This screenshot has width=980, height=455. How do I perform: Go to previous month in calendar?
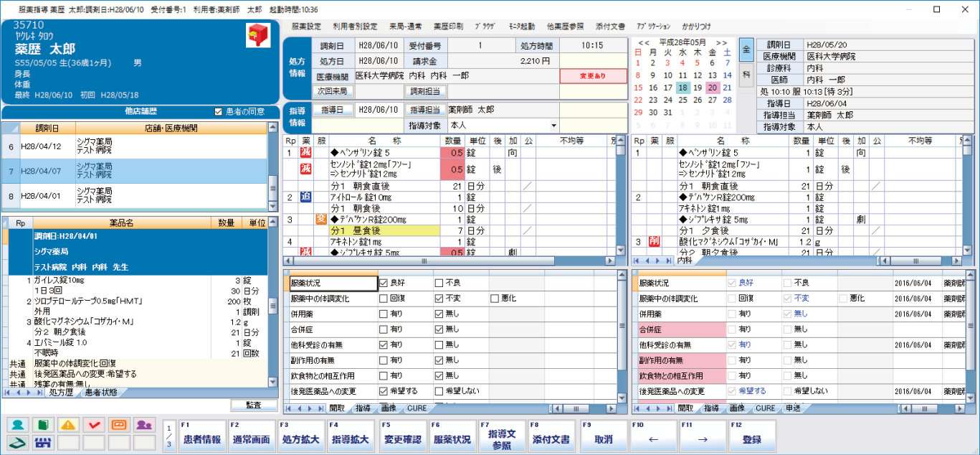pos(644,42)
